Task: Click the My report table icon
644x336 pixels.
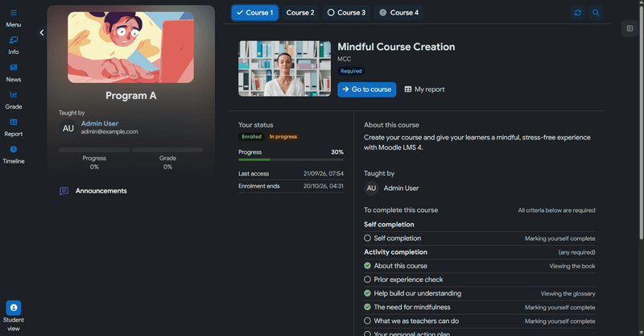Action: [x=408, y=89]
